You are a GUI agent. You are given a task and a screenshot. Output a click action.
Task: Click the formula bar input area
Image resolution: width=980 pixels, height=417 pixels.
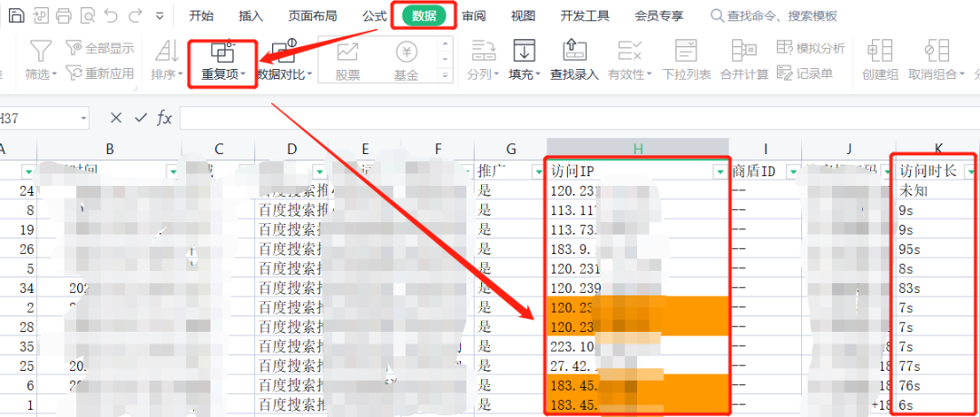tap(579, 118)
